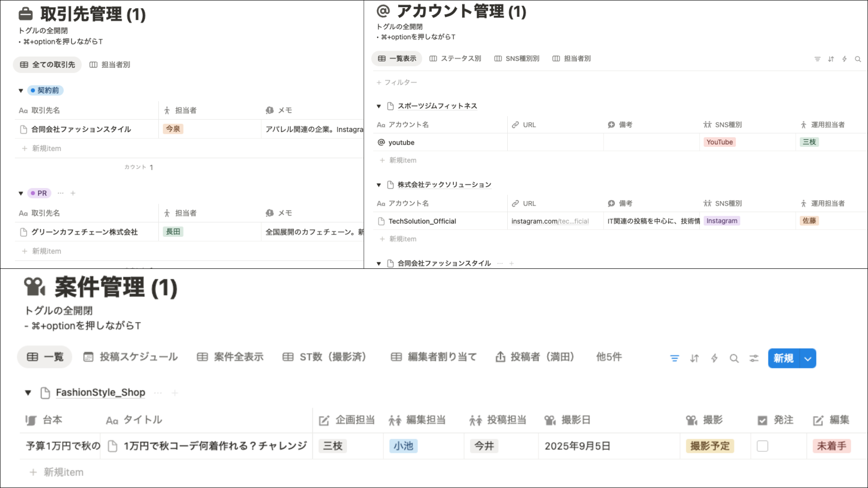This screenshot has width=868, height=488.
Task: Click YouTube tag in SNS種別 column
Action: [x=719, y=142]
